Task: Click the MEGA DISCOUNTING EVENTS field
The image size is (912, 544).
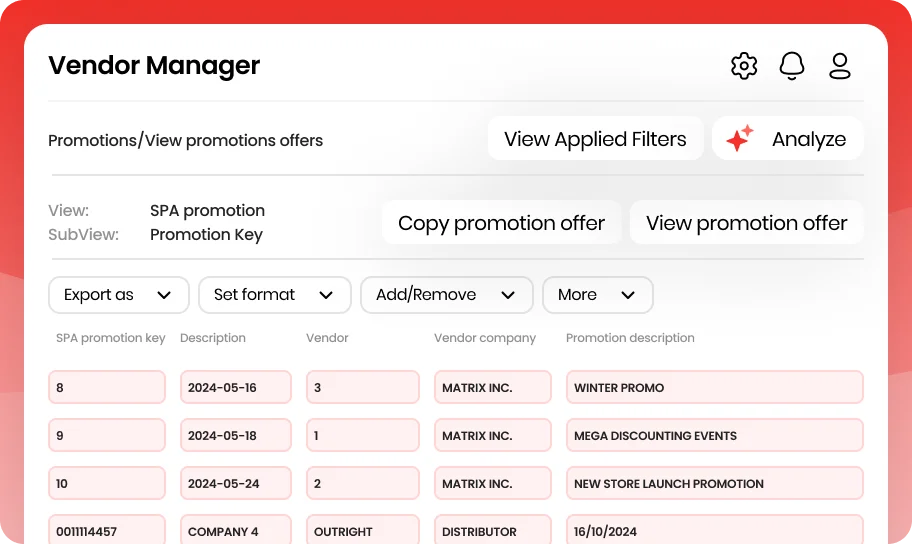Action: tap(714, 435)
